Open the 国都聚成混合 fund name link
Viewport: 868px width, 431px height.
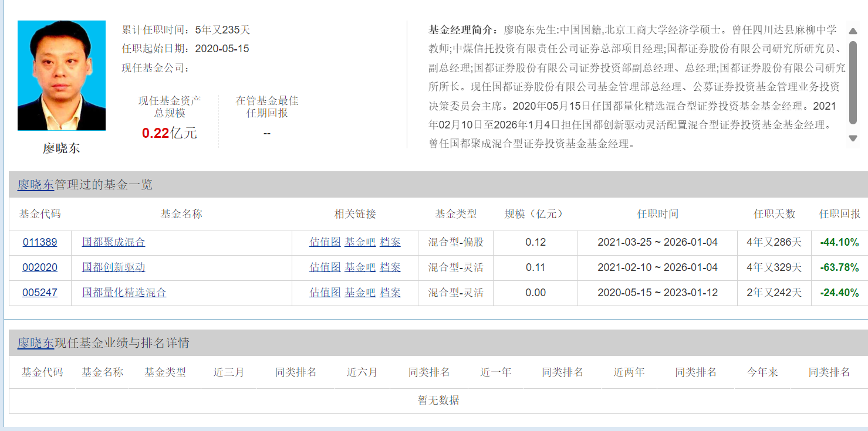click(113, 242)
